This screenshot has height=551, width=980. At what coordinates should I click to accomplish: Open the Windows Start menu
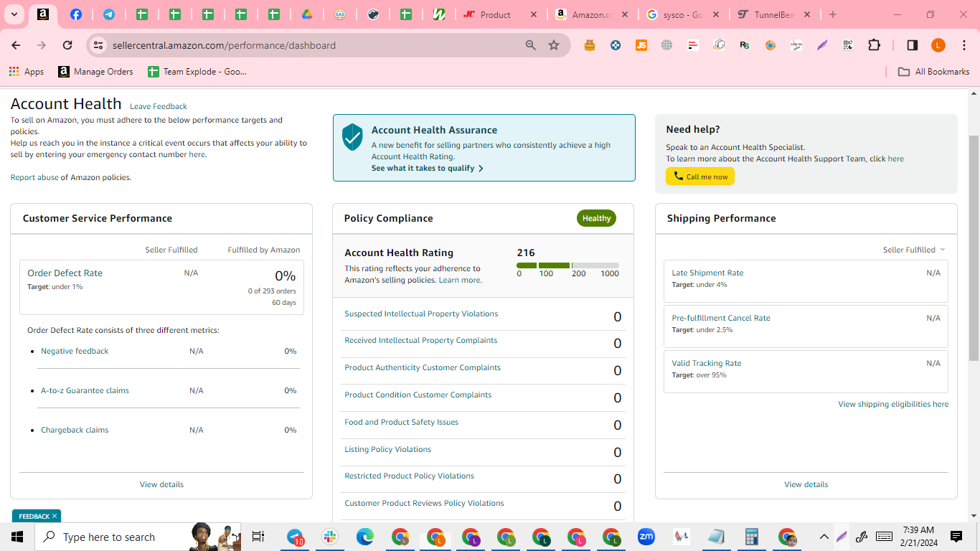coord(17,537)
